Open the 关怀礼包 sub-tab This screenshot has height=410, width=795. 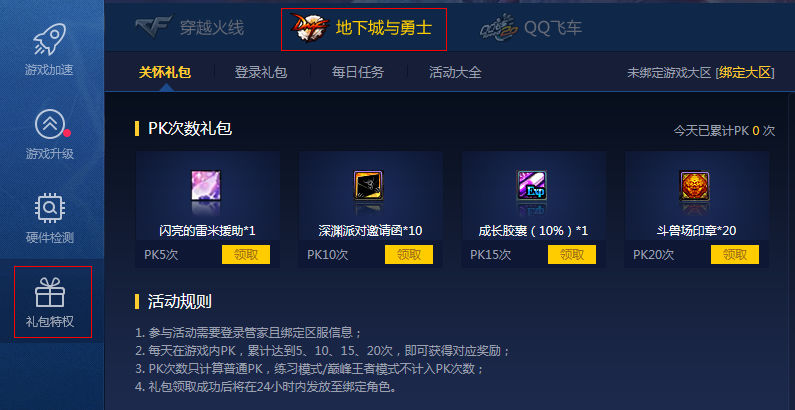click(165, 72)
